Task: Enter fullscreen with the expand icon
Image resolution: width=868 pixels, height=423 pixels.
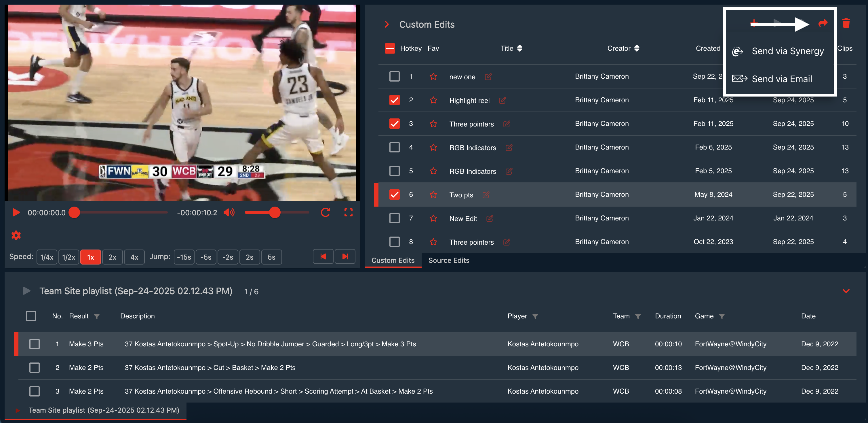Action: coord(348,213)
